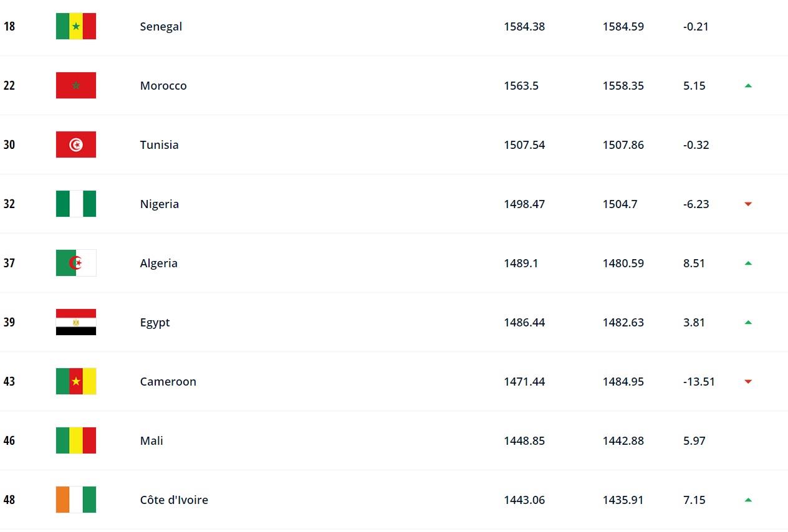
Task: Click the Egypt flag icon
Action: pyautogui.click(x=76, y=322)
